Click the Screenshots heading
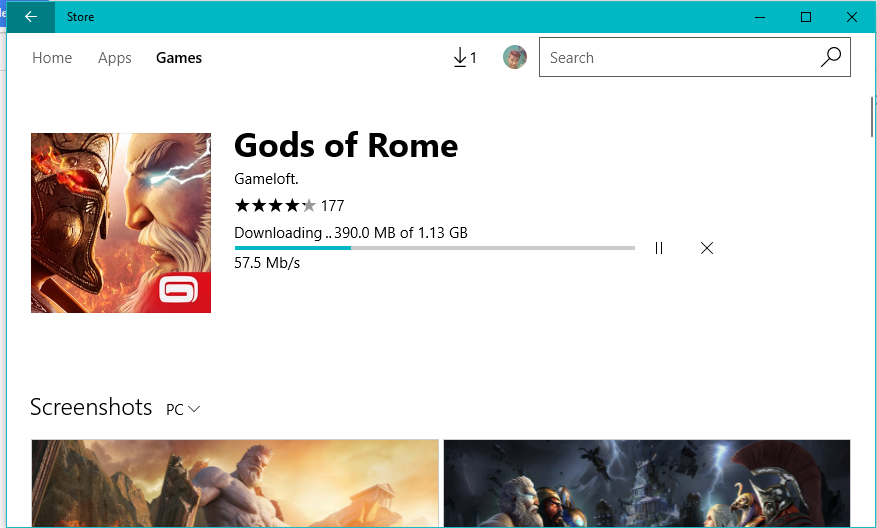 [91, 407]
